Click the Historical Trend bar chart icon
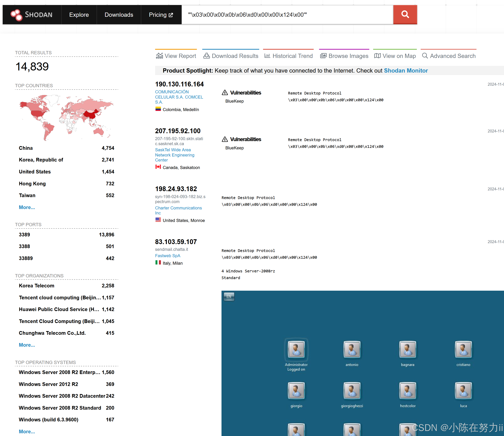This screenshot has height=436, width=504. coord(267,56)
